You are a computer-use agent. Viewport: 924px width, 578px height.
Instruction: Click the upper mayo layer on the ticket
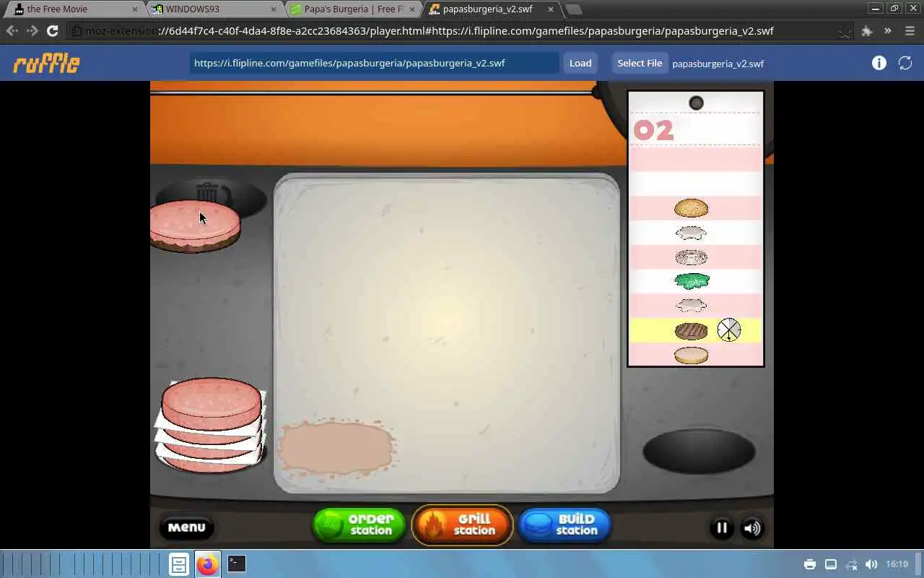click(x=691, y=233)
